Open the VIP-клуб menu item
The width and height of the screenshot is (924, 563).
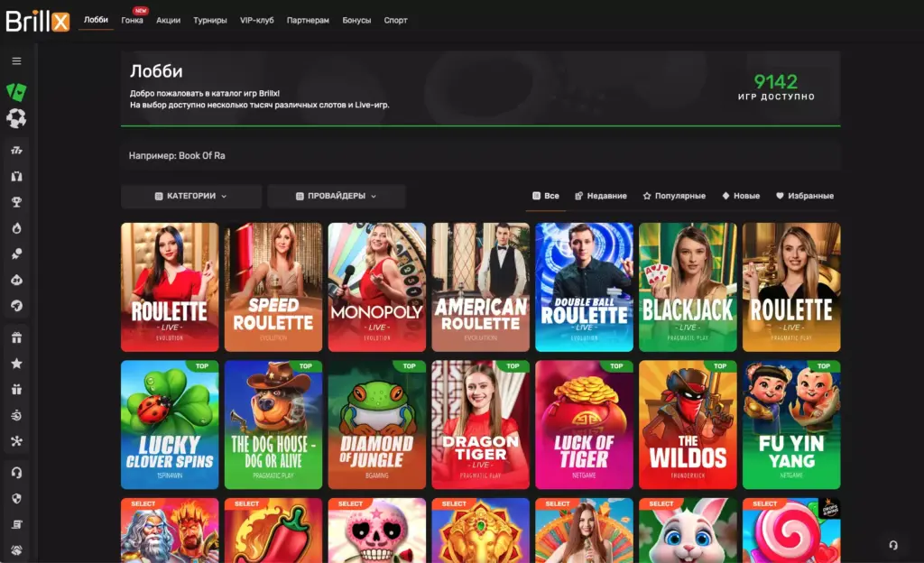point(258,19)
